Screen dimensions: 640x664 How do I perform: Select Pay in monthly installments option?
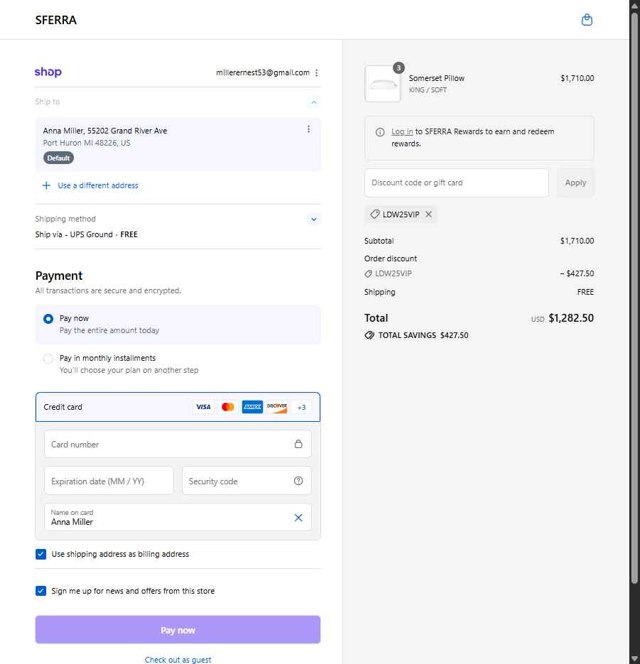pos(48,359)
